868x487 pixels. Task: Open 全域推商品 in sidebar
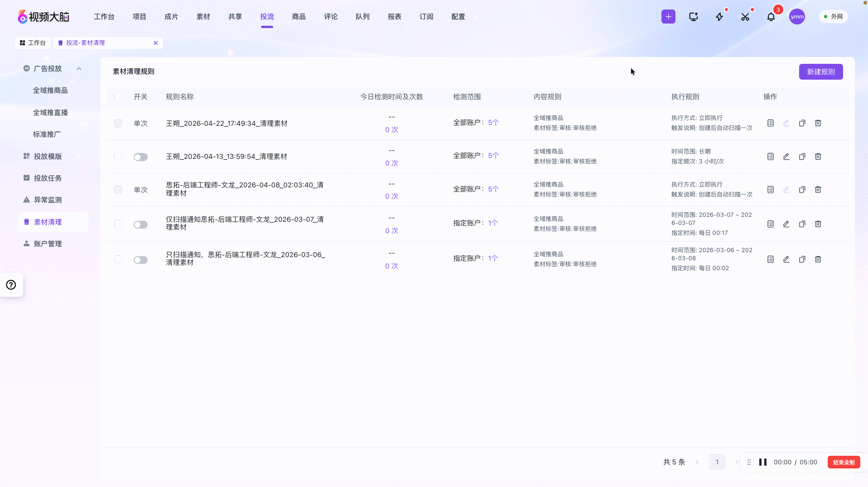click(50, 91)
